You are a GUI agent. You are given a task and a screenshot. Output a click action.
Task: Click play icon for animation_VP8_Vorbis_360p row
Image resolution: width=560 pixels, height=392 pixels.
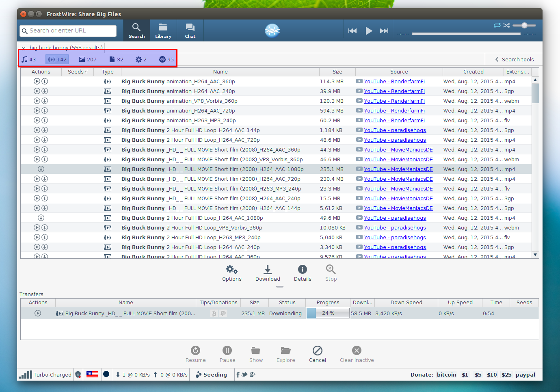click(37, 101)
